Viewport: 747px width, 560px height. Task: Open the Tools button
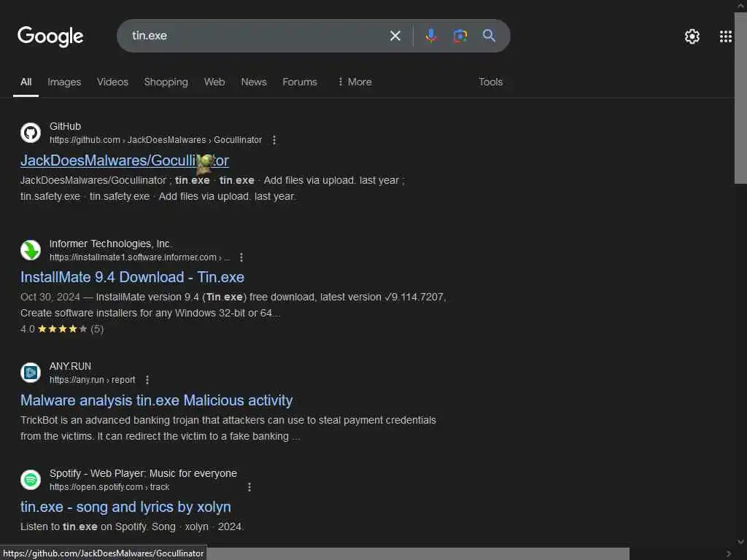490,82
